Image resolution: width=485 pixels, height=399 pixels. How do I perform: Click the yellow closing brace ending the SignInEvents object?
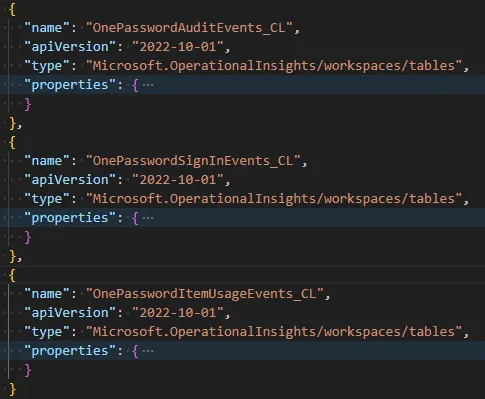(x=13, y=256)
